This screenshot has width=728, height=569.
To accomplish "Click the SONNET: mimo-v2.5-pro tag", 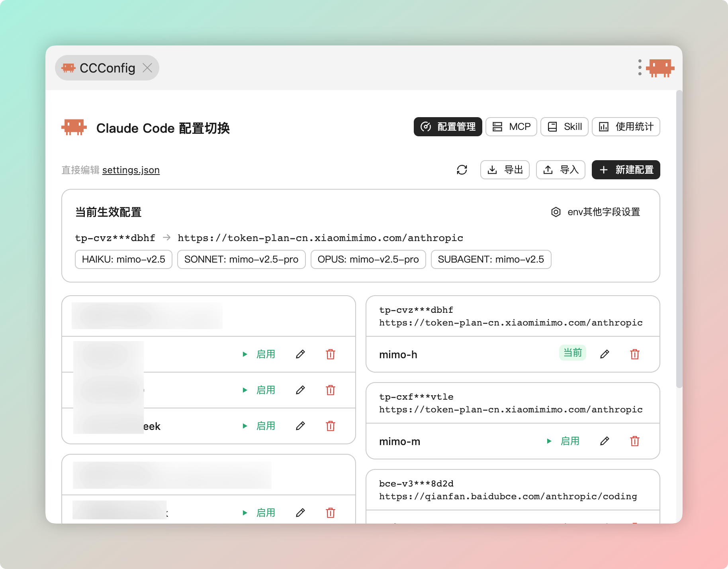I will [241, 259].
